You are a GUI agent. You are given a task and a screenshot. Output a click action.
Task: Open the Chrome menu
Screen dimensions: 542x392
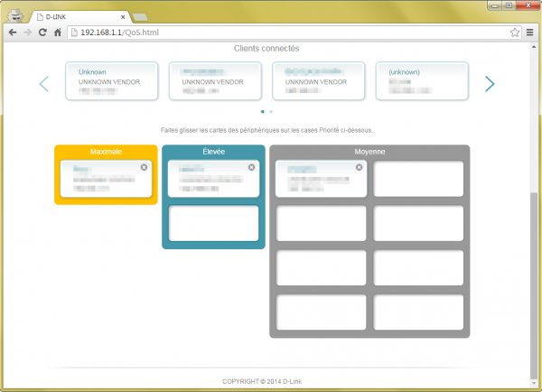[529, 32]
